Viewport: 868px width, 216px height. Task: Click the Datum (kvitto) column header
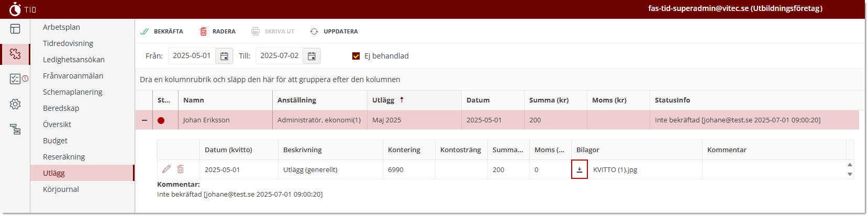239,150
